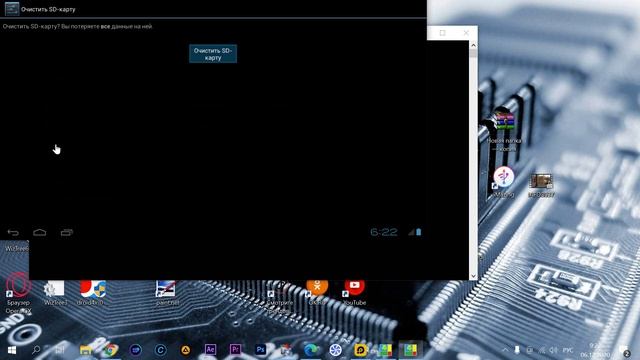
Task: Open the taskbar date and time
Action: pyautogui.click(x=595, y=350)
